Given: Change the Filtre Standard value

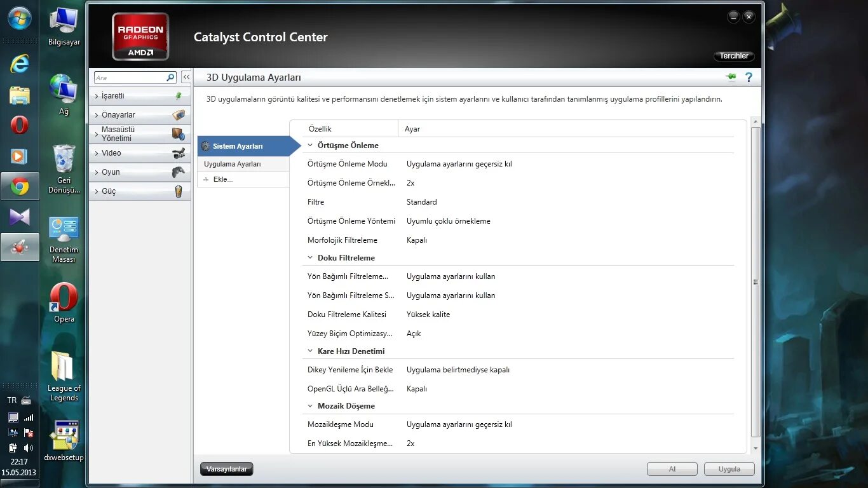Looking at the screenshot, I should (x=422, y=202).
